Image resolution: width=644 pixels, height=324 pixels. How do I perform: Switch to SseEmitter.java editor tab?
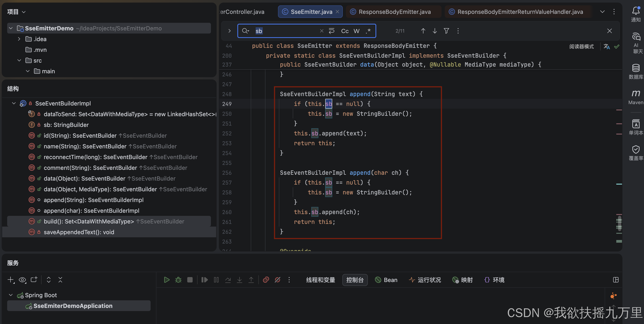click(310, 12)
